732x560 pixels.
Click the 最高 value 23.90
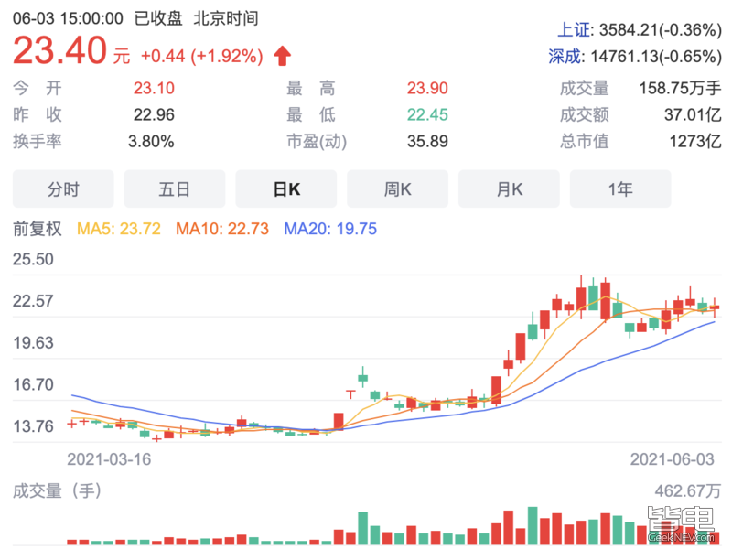pyautogui.click(x=427, y=88)
